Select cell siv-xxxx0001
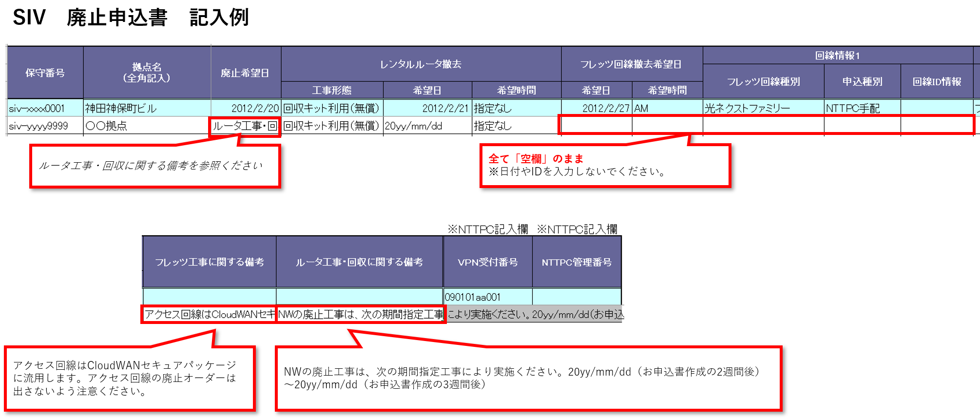The image size is (980, 418). pos(45,108)
